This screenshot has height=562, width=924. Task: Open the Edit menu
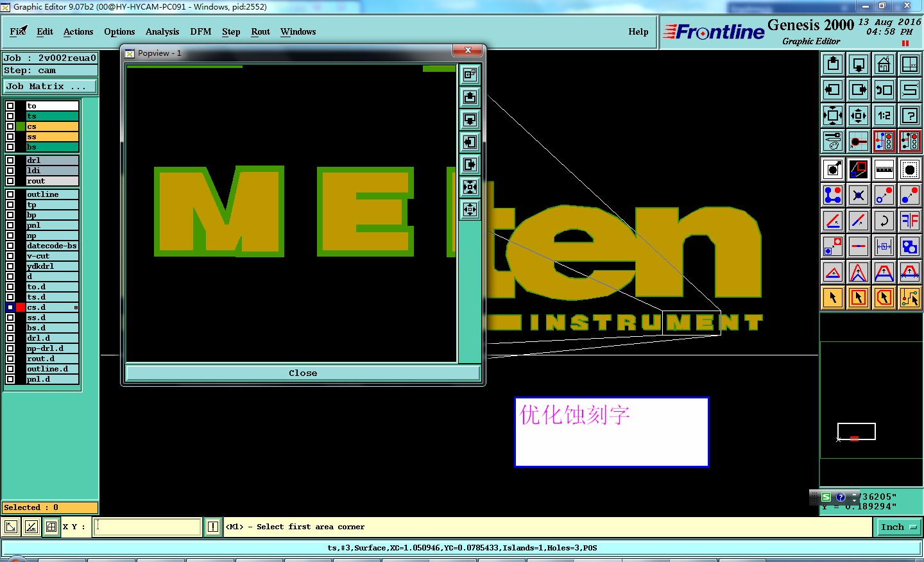point(45,31)
